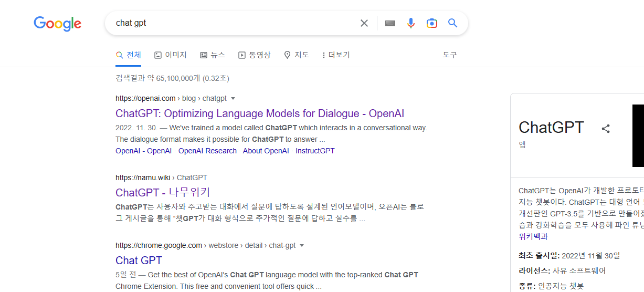Open the 'OpenAI - OpenAI' sitelink
The width and height of the screenshot is (644, 292).
pyautogui.click(x=143, y=151)
